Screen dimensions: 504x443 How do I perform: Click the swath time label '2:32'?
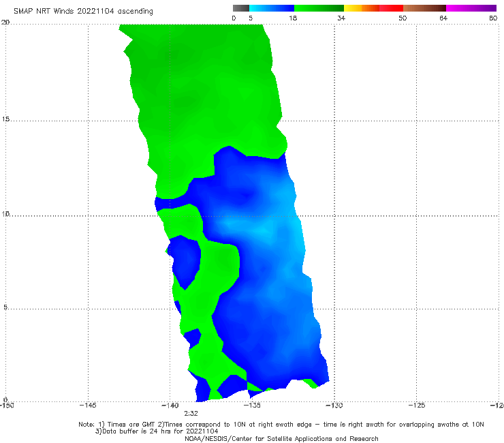[x=191, y=414]
